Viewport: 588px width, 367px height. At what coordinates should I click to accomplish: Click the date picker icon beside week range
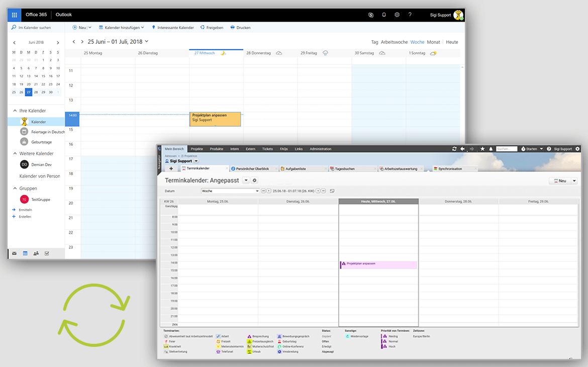pos(332,191)
